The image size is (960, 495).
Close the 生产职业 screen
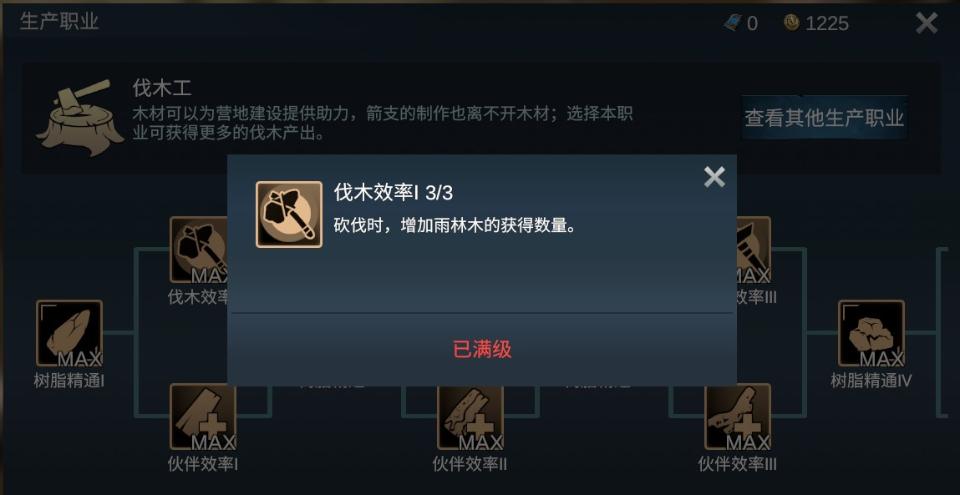(926, 23)
